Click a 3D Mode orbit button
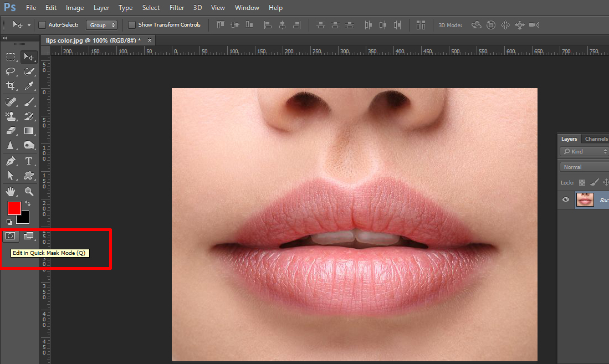609x364 pixels. (475, 25)
